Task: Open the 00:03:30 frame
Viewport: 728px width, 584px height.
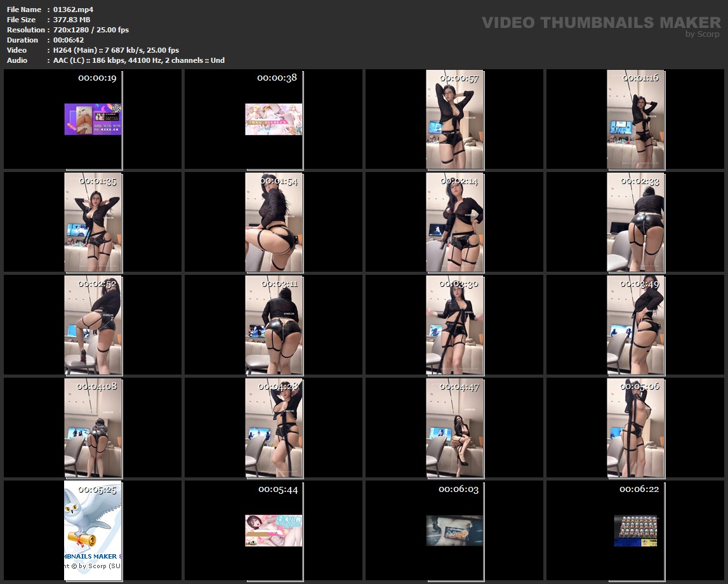Action: point(455,325)
